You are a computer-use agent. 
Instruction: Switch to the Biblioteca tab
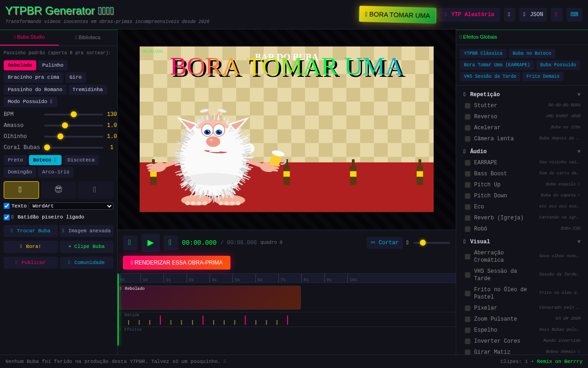88,37
